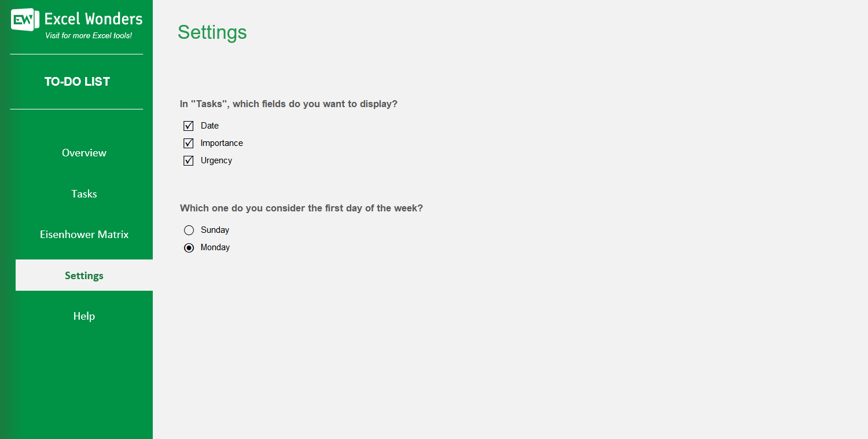This screenshot has height=439, width=868.
Task: Open the Help page
Action: click(84, 316)
